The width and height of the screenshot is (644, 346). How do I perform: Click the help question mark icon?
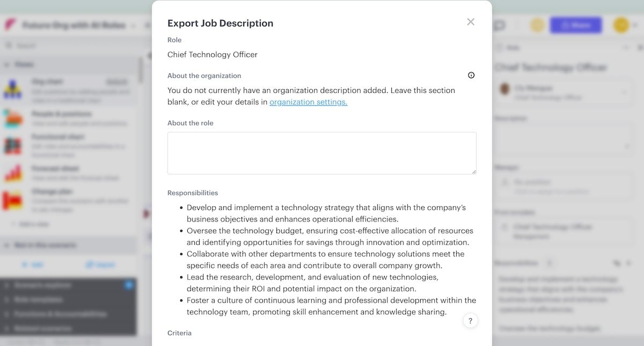click(x=470, y=320)
